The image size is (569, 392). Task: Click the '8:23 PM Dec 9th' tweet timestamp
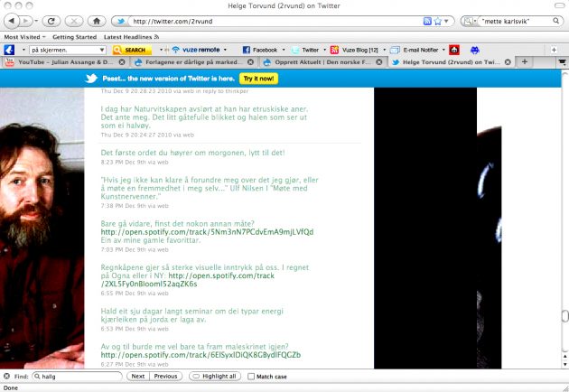coord(124,163)
